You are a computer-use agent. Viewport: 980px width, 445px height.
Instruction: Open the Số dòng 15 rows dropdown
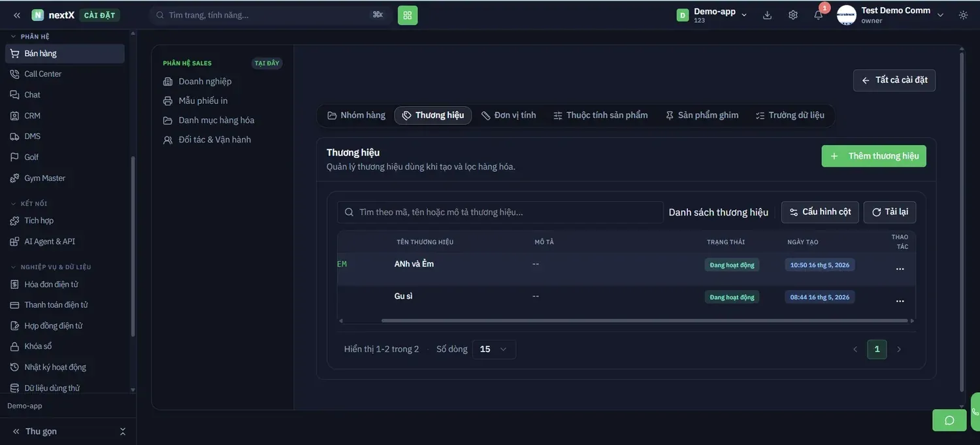(x=494, y=350)
